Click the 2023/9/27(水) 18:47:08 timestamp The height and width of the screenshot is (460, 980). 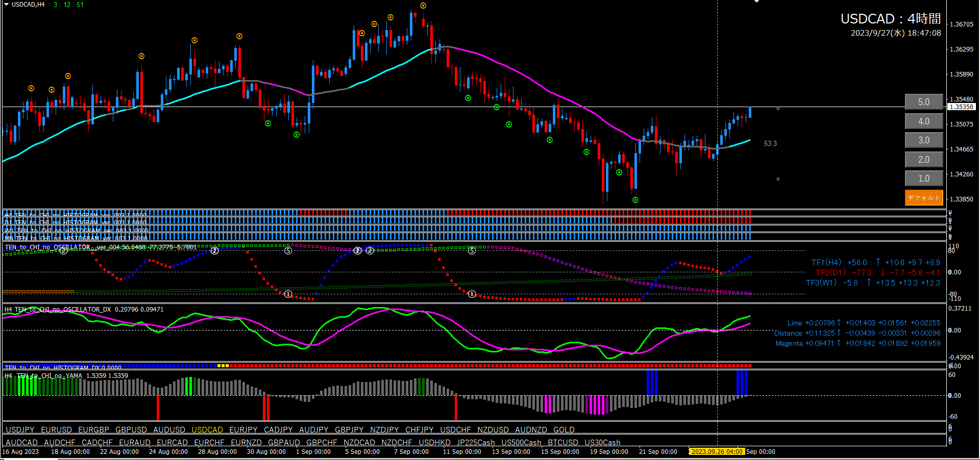pos(896,33)
